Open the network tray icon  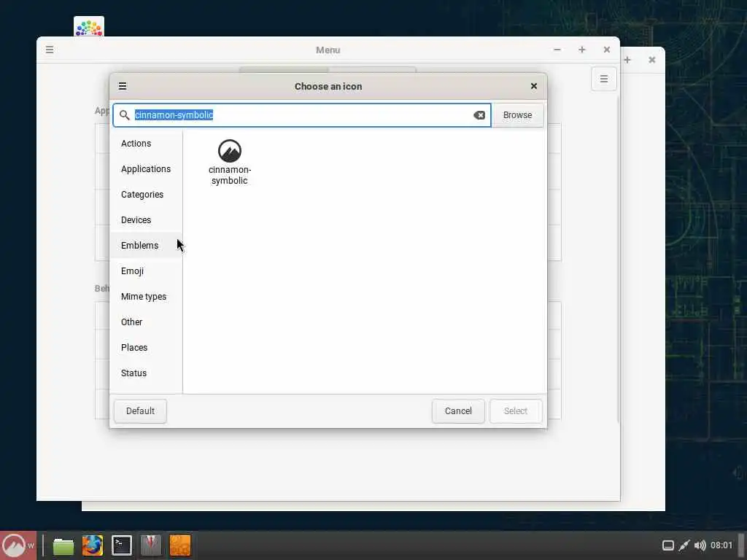coord(684,545)
